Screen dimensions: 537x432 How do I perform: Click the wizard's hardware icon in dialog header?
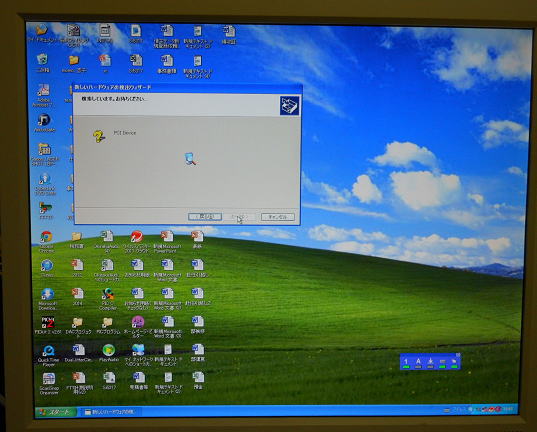tap(289, 105)
